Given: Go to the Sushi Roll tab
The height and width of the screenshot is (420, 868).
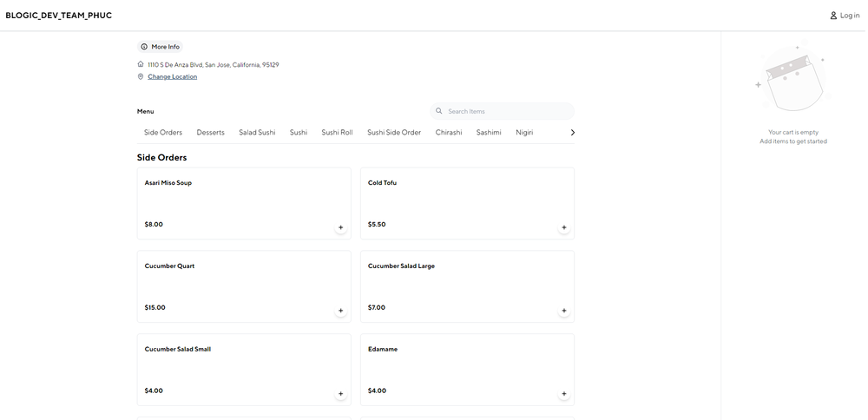Looking at the screenshot, I should coord(337,132).
